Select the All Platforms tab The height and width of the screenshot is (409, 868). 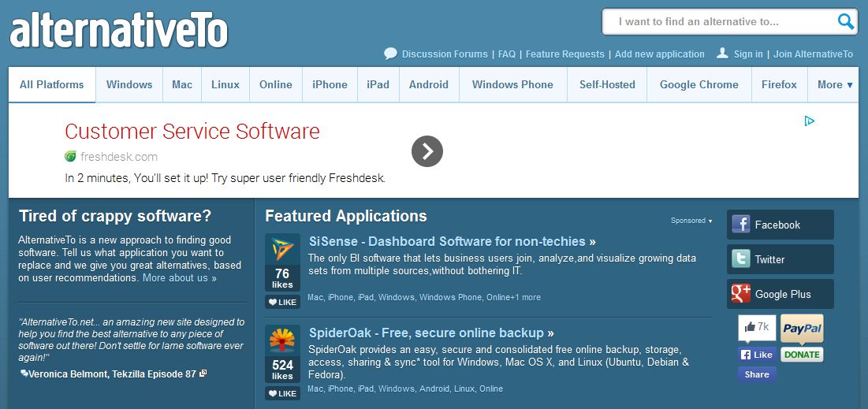click(x=52, y=84)
